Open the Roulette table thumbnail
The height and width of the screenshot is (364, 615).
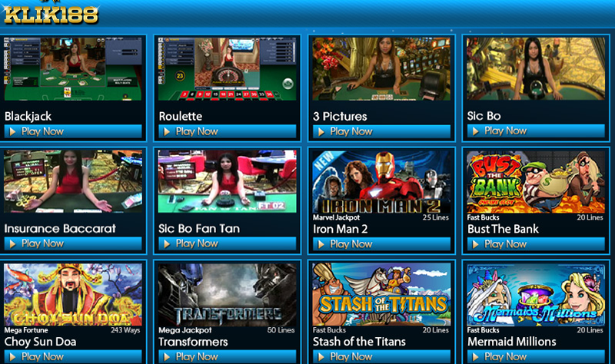click(x=227, y=69)
